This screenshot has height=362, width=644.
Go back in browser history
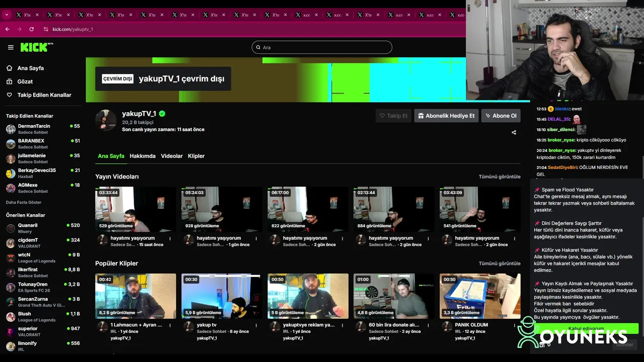(7, 29)
